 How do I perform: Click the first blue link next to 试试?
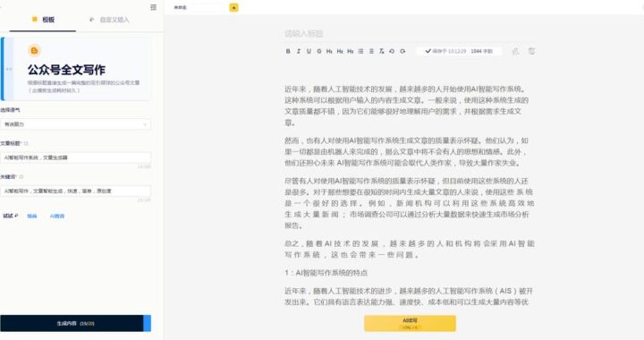tap(31, 216)
